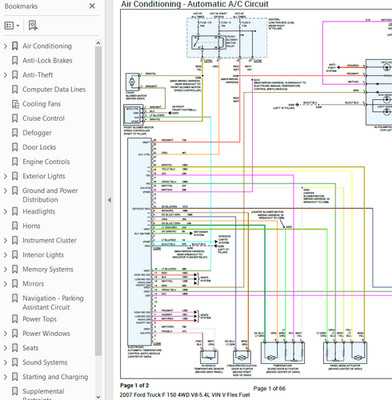Viewport: 392px width, 400px height.
Task: Click the add new bookmark icon
Action: click(x=33, y=25)
